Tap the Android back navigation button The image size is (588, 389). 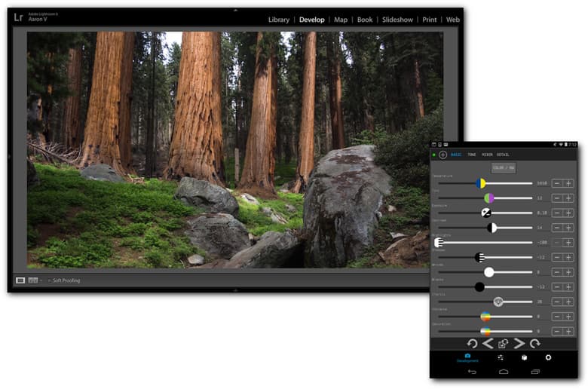[472, 372]
